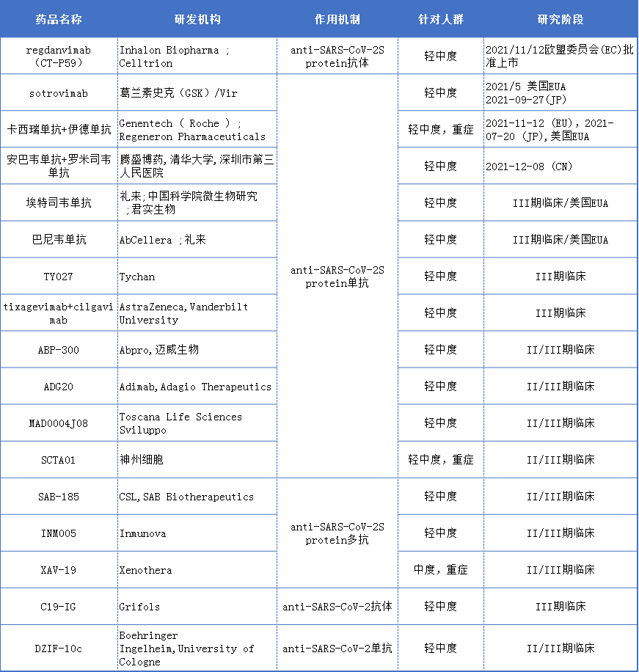Select the TY027 drug cell
The image size is (639, 672).
(x=59, y=277)
